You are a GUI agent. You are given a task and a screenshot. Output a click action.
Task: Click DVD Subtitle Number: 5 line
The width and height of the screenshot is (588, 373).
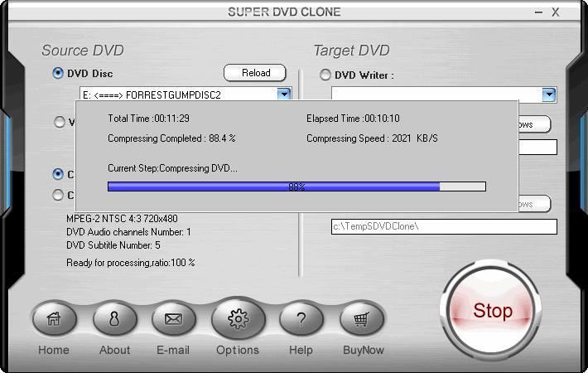(113, 245)
